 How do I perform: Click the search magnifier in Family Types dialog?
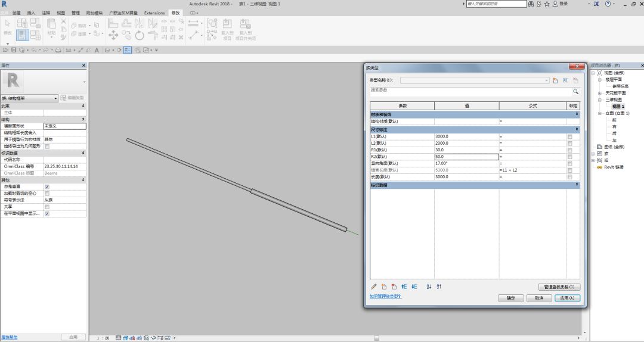pyautogui.click(x=575, y=92)
